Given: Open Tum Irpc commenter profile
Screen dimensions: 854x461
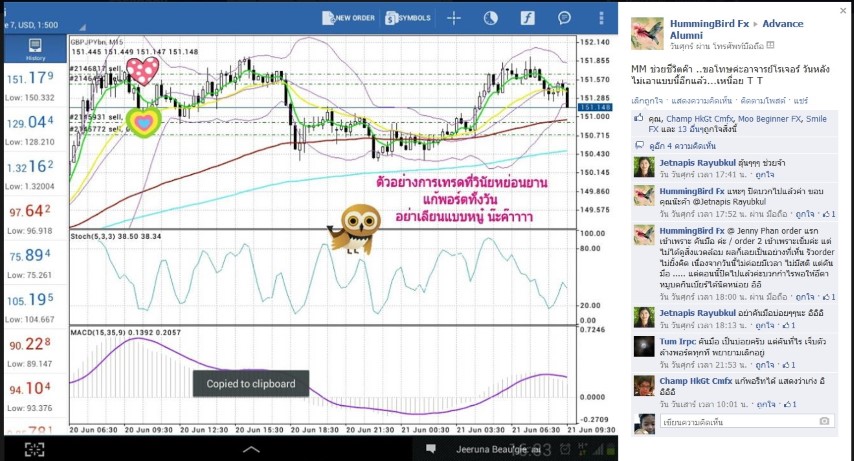Looking at the screenshot, I should pos(678,342).
